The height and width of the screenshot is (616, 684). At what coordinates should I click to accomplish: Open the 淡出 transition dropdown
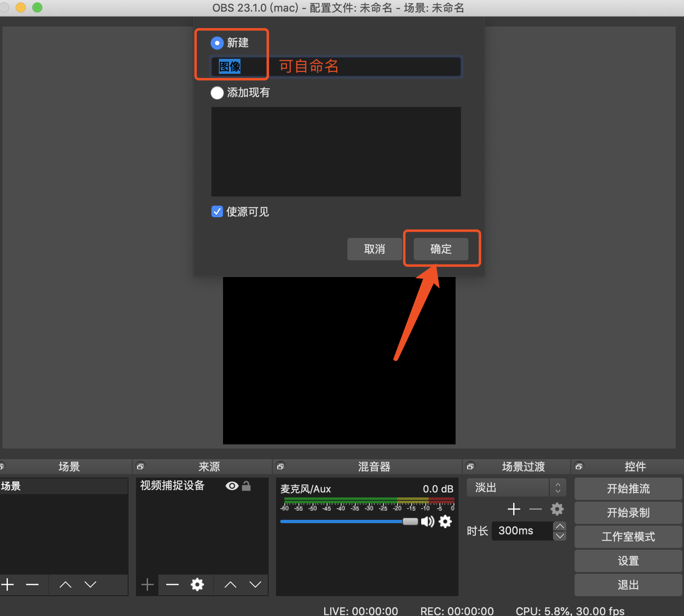(x=516, y=487)
